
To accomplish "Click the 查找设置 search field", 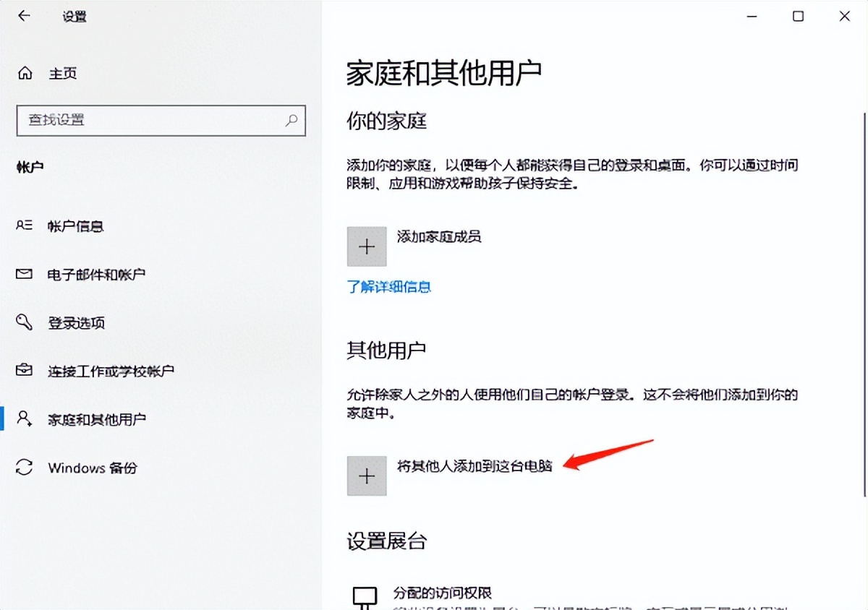I will pos(161,120).
